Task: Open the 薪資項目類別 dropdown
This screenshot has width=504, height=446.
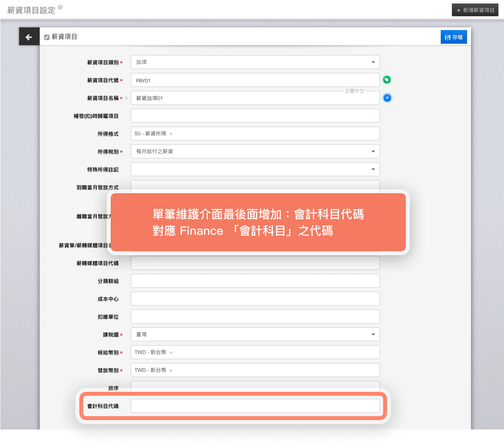Action: (x=255, y=62)
